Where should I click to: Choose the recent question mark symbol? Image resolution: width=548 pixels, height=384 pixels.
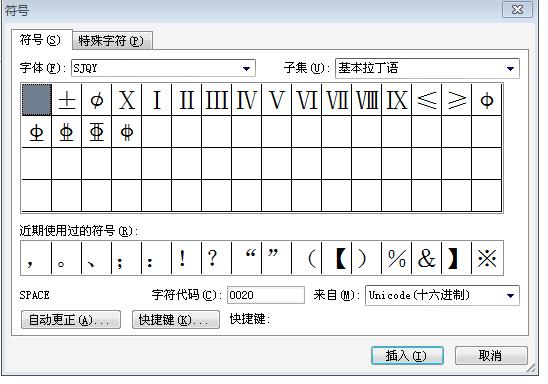coord(217,258)
